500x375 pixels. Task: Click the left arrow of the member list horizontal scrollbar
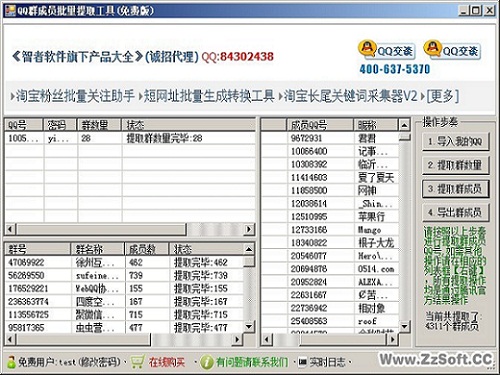point(267,340)
